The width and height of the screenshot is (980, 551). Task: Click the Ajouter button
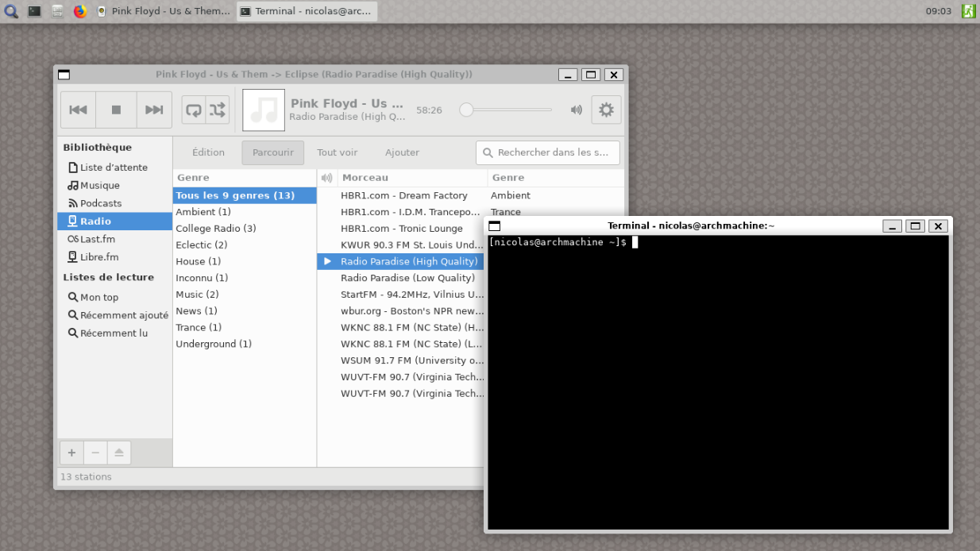(402, 152)
